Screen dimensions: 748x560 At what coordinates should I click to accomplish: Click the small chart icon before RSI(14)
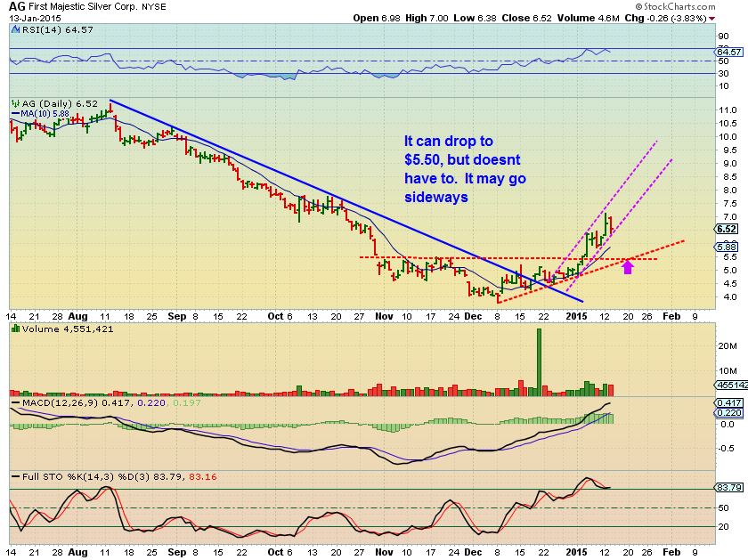(x=14, y=29)
